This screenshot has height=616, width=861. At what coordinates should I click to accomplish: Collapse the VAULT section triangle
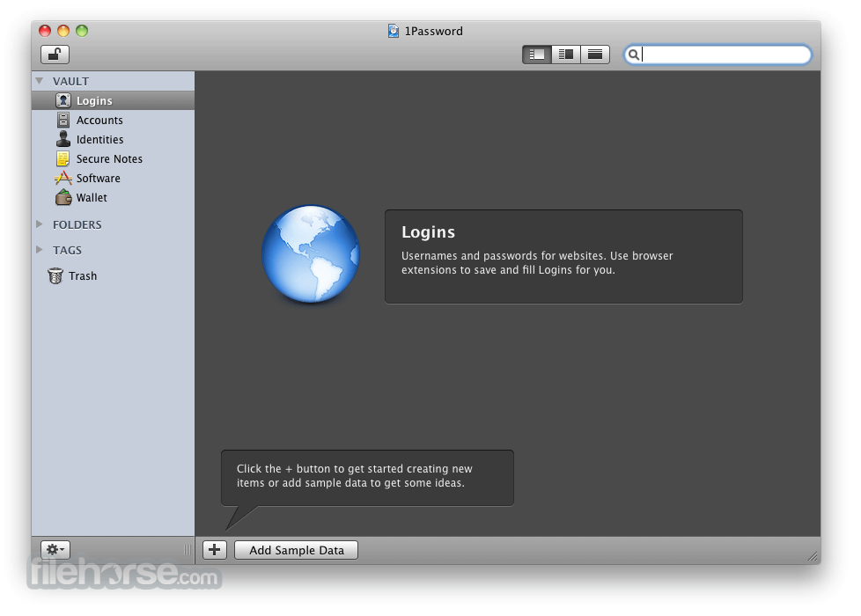coord(40,81)
